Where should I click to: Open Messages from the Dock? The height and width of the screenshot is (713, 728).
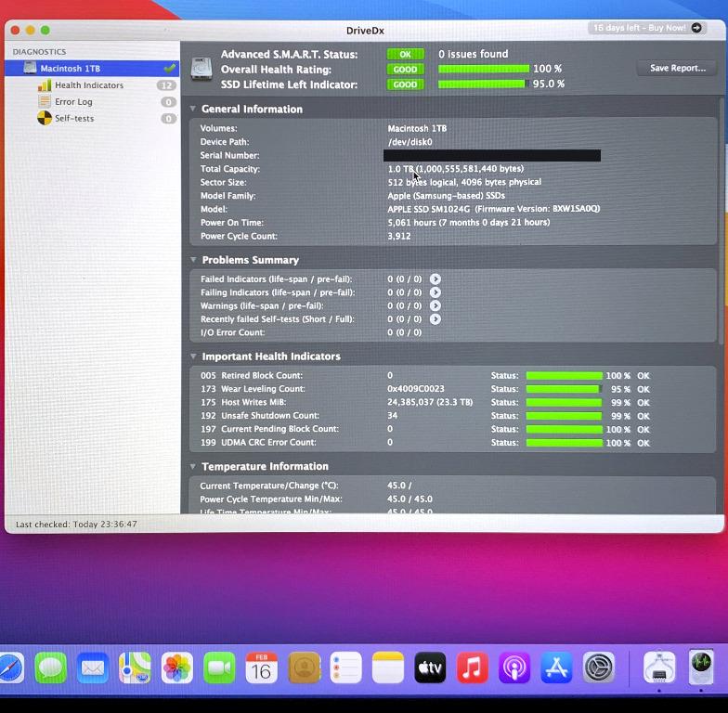pyautogui.click(x=50, y=668)
